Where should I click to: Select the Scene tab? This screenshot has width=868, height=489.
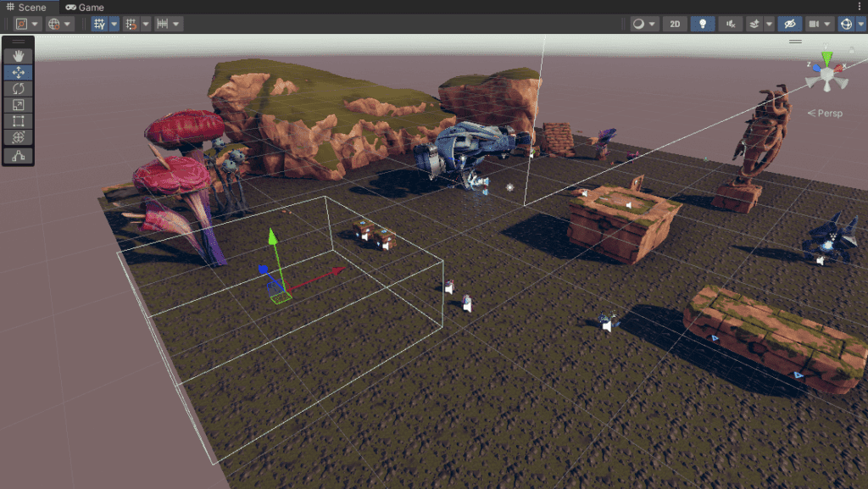[25, 7]
